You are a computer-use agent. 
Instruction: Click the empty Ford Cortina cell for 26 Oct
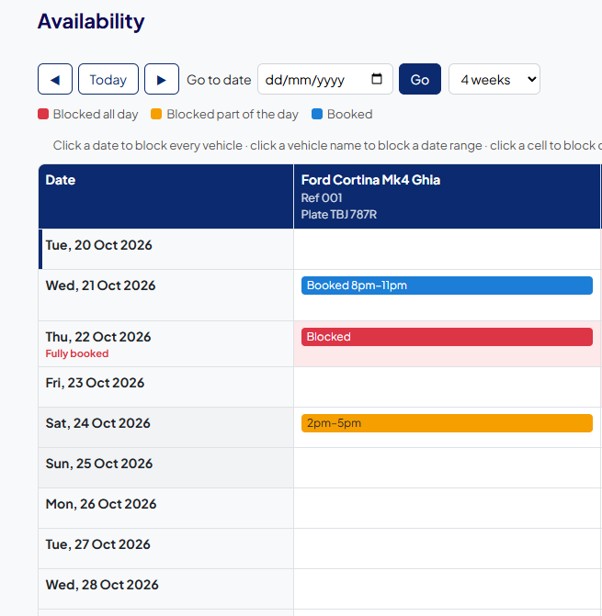[447, 508]
